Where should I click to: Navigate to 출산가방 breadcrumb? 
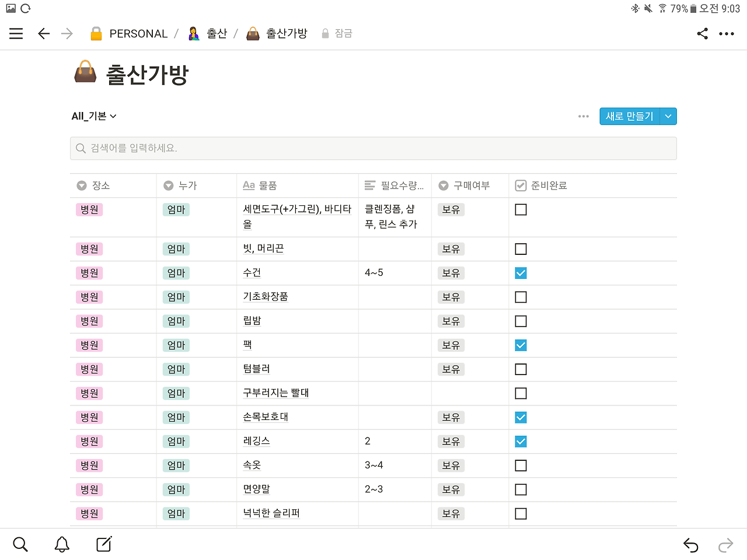pos(277,34)
